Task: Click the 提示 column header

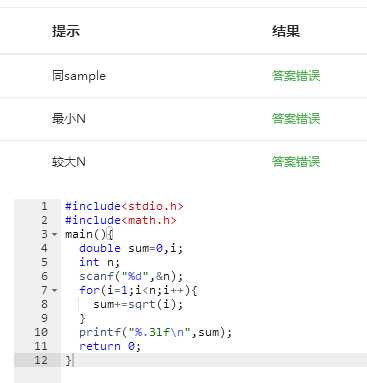Action: pos(66,31)
